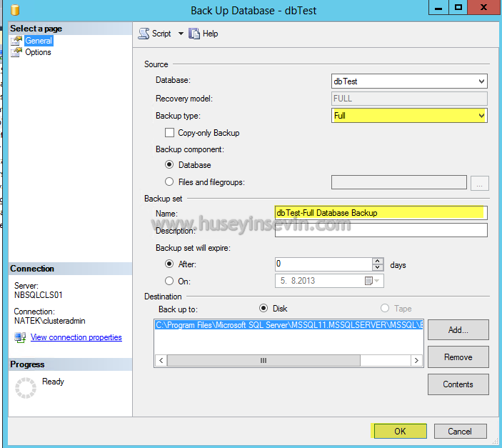Switch to the Options page

pyautogui.click(x=38, y=52)
